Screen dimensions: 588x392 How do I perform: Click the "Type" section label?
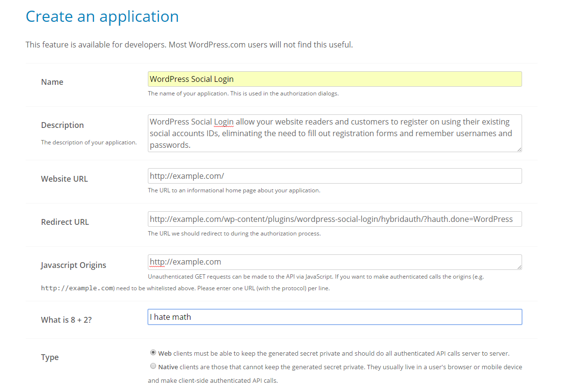pyautogui.click(x=50, y=357)
